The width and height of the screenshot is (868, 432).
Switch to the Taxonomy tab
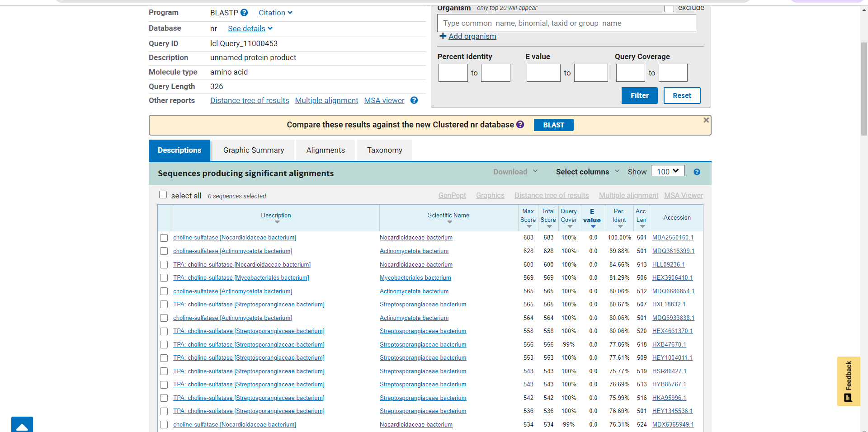tap(385, 150)
